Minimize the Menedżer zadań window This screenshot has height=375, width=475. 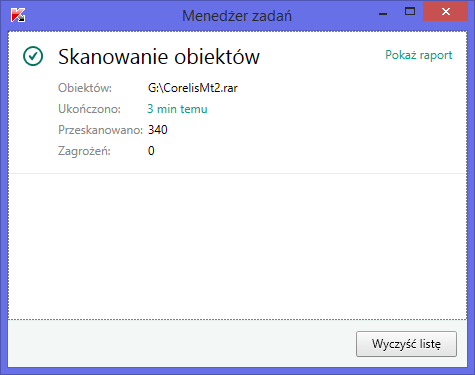383,13
